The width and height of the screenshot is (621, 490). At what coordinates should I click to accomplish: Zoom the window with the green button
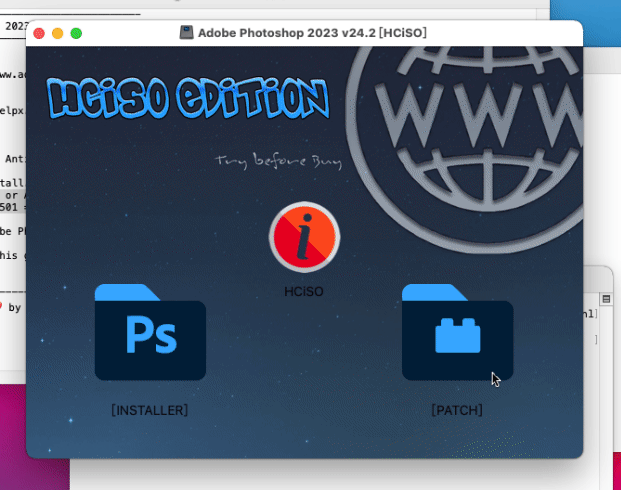pyautogui.click(x=76, y=33)
